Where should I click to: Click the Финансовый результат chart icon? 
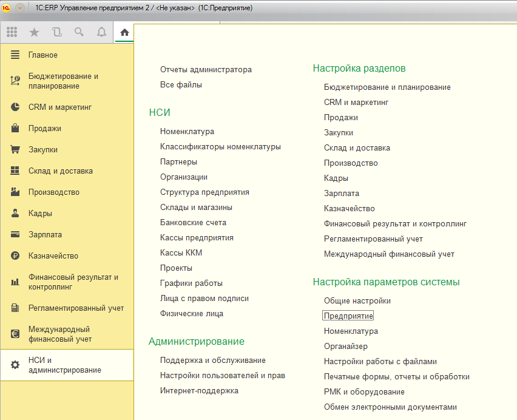pos(15,282)
